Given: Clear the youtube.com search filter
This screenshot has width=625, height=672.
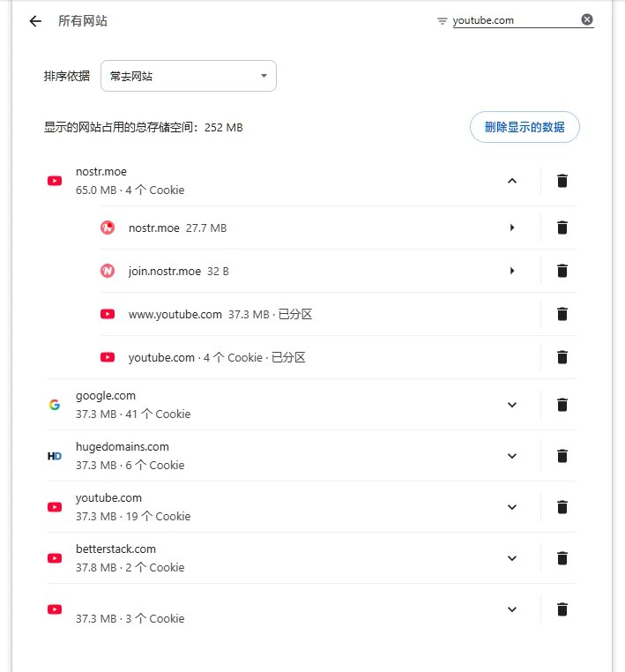Looking at the screenshot, I should point(587,20).
